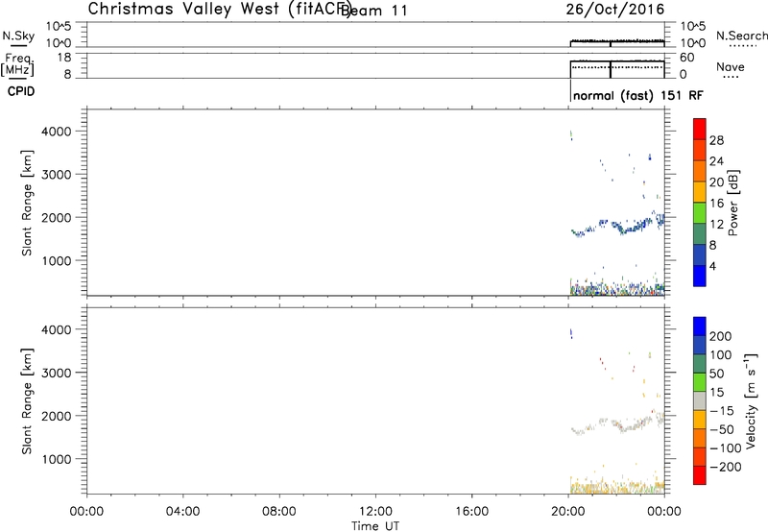
Task: Click the '04:00' time tick label
Action: pos(182,512)
